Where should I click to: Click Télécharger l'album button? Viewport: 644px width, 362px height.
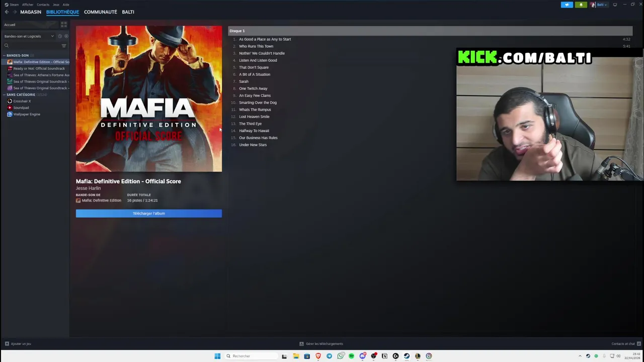(149, 213)
